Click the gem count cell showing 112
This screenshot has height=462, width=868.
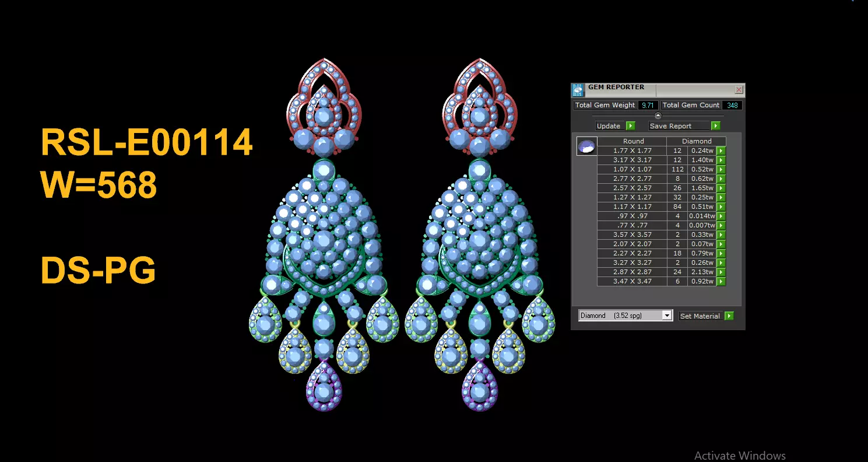pos(677,169)
